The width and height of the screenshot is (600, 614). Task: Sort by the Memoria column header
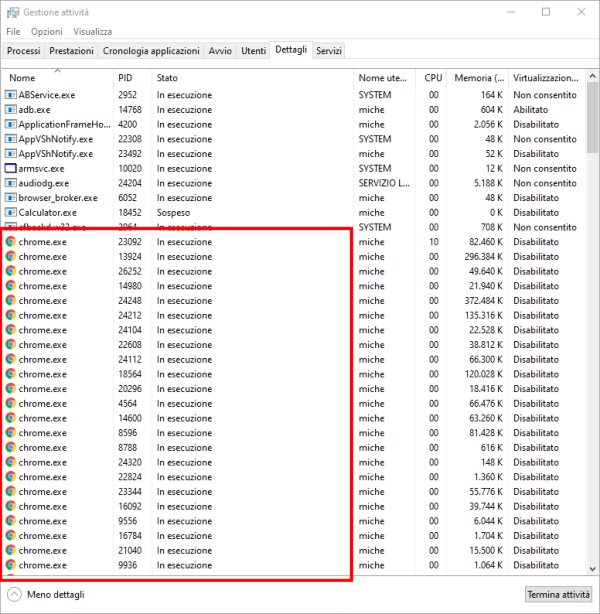[477, 78]
